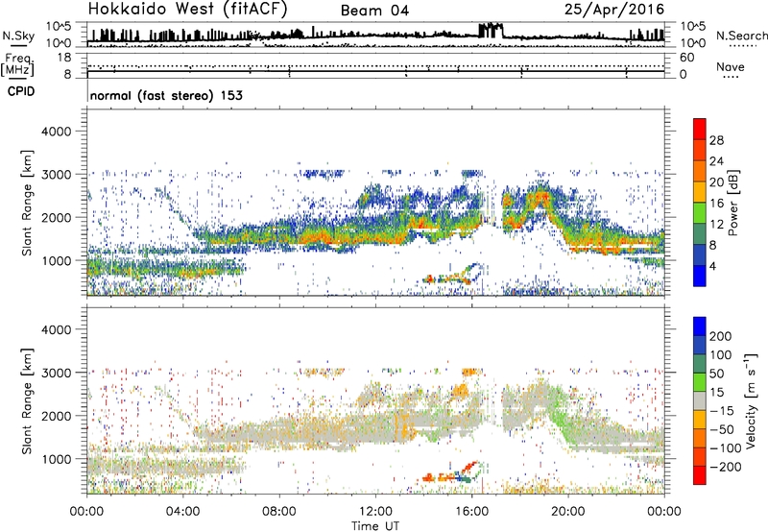Click the "50" tick on the Velocity color bar
Image resolution: width=768 pixels, height=532 pixels.
(716, 374)
